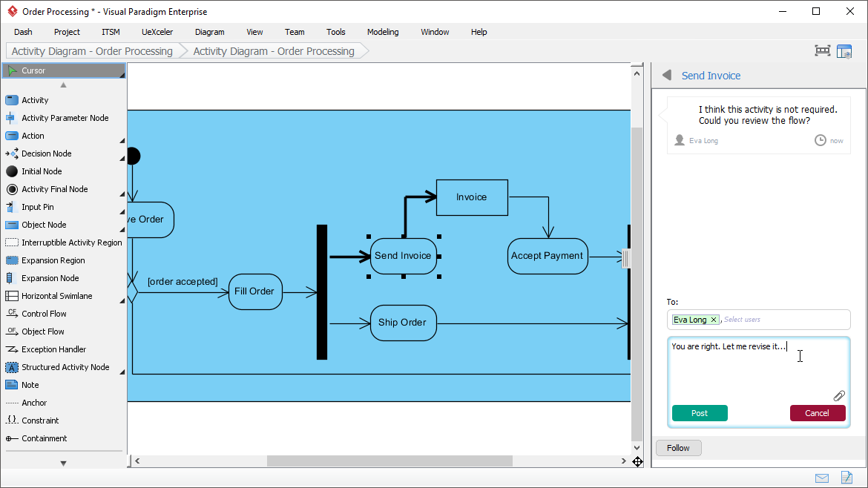868x488 pixels.
Task: Expand Structured Activity Node variants arrow
Action: [x=122, y=372]
